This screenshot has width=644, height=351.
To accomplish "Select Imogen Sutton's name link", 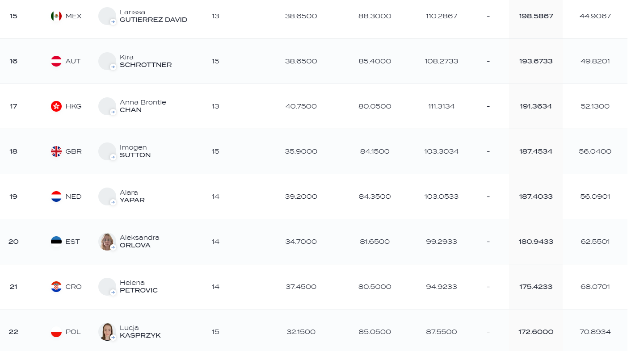I will [135, 151].
